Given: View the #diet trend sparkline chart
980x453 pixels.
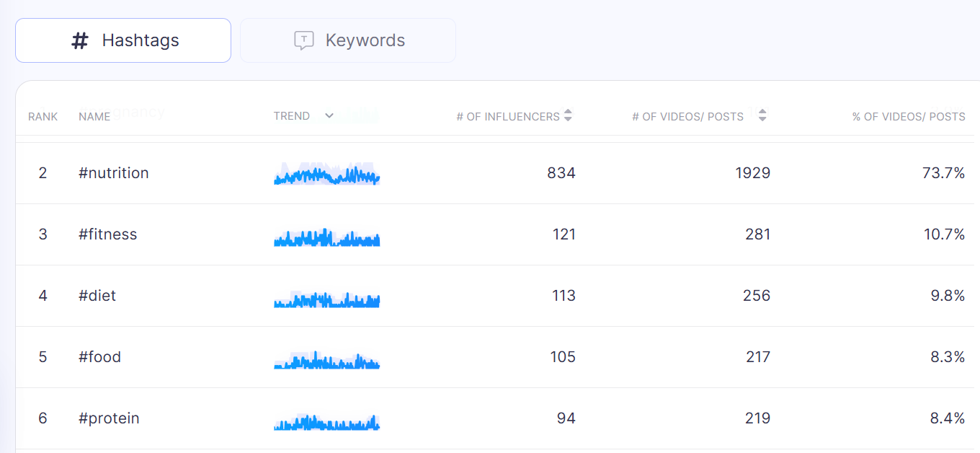Looking at the screenshot, I should pyautogui.click(x=326, y=299).
